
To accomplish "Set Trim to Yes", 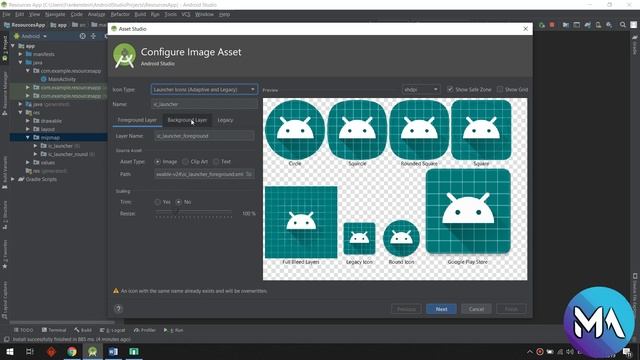I will click(x=158, y=202).
